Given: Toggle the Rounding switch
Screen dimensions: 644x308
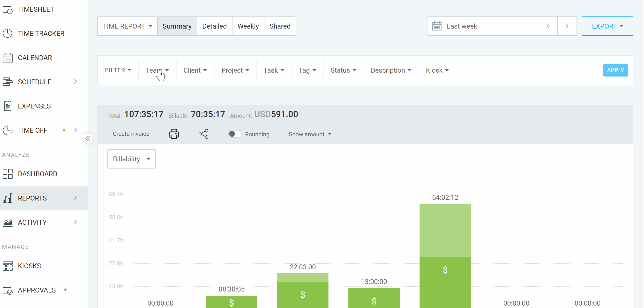Looking at the screenshot, I should (x=235, y=134).
